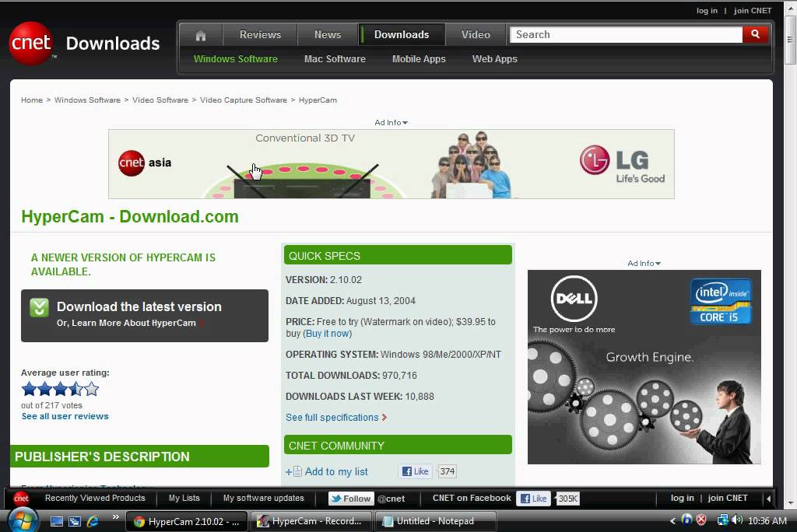This screenshot has height=532, width=797.
Task: Launch Internet Explorer from quick launch
Action: pyautogui.click(x=93, y=521)
